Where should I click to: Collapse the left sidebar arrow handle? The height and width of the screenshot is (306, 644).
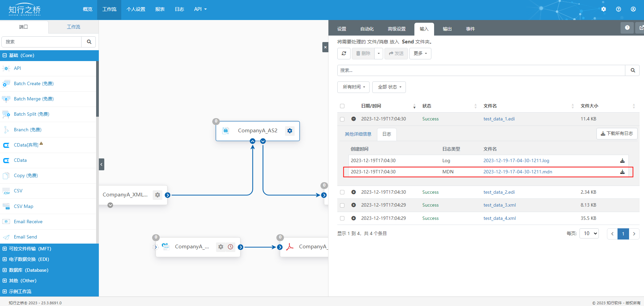(101, 164)
